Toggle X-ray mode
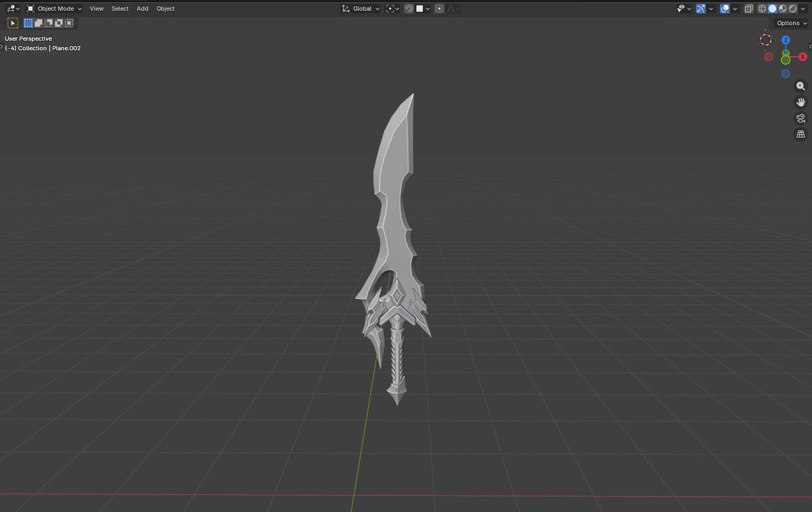Screen dimensions: 812x512 tap(748, 9)
